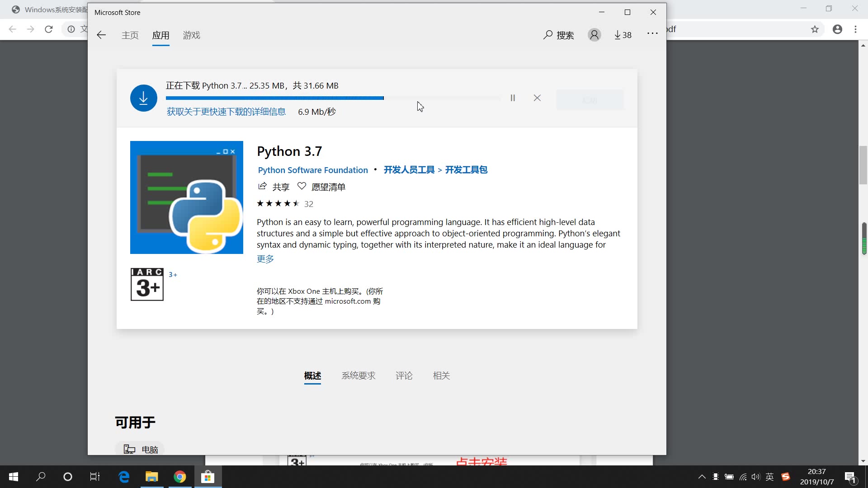The height and width of the screenshot is (488, 868).
Task: Open the browser profile icon
Action: coord(837,29)
